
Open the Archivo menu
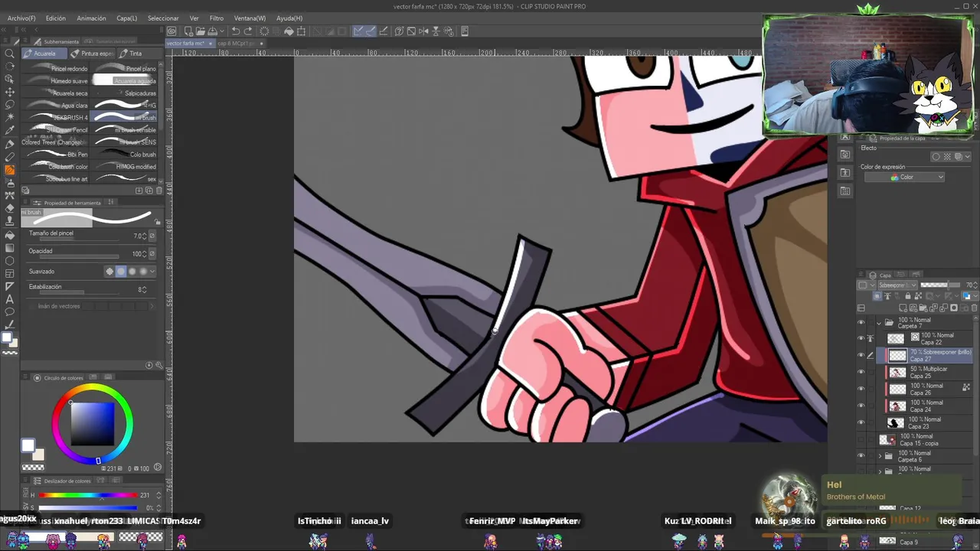click(x=21, y=18)
